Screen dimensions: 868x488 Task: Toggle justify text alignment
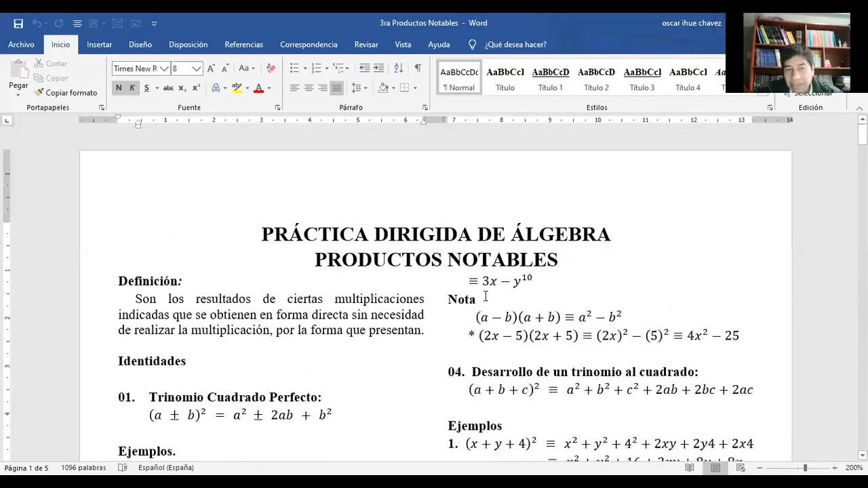click(336, 88)
